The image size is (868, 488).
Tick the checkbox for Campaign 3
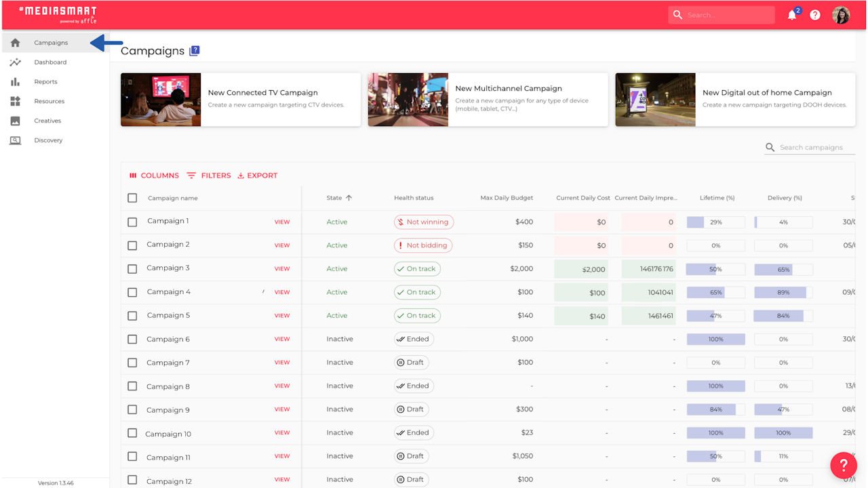132,268
